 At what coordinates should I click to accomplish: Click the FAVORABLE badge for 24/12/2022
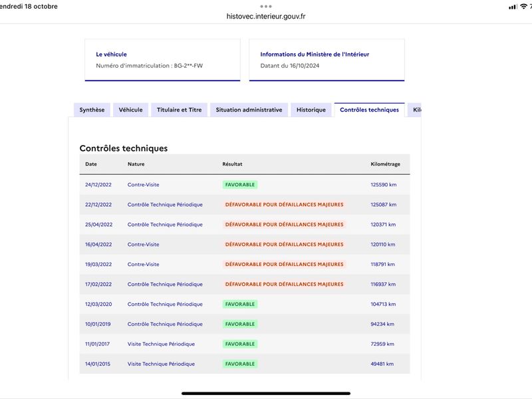coord(240,185)
